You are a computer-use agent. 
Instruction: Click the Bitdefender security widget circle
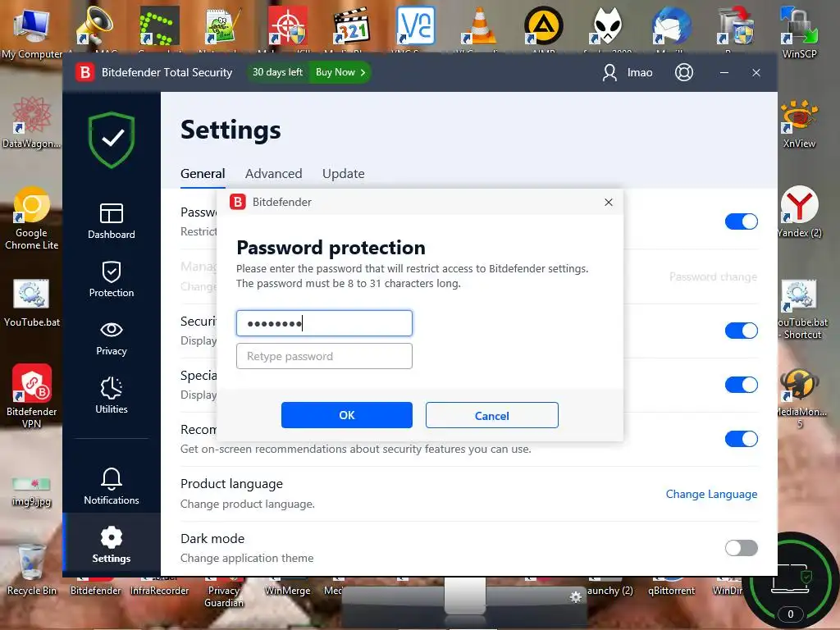(x=790, y=582)
